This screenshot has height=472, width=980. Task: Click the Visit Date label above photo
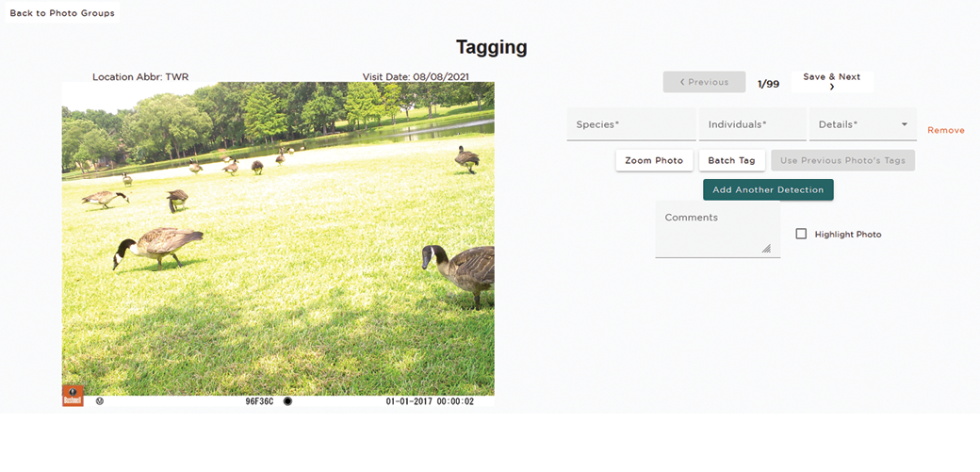[416, 76]
